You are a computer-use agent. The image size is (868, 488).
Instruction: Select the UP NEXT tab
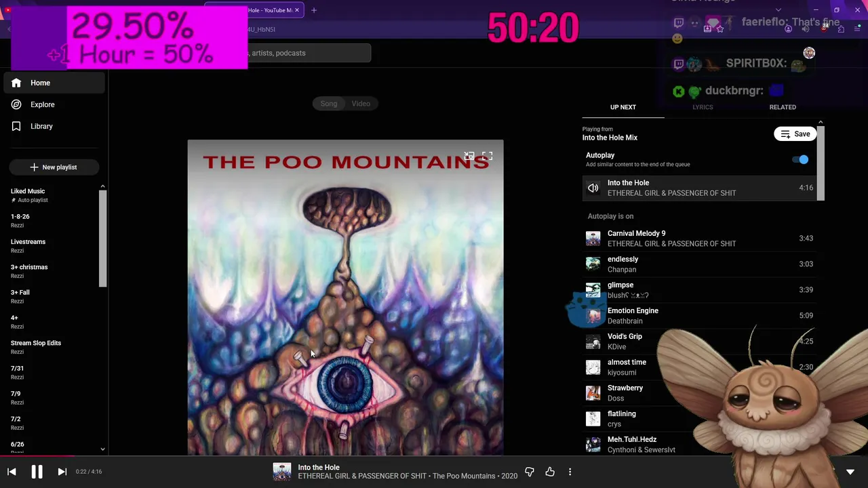pyautogui.click(x=623, y=107)
